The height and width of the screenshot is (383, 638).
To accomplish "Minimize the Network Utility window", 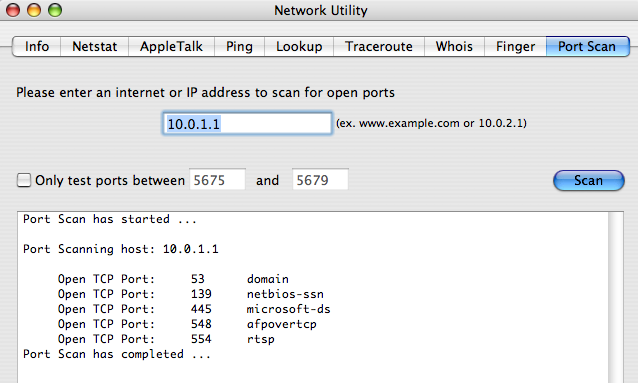I will pyautogui.click(x=34, y=10).
